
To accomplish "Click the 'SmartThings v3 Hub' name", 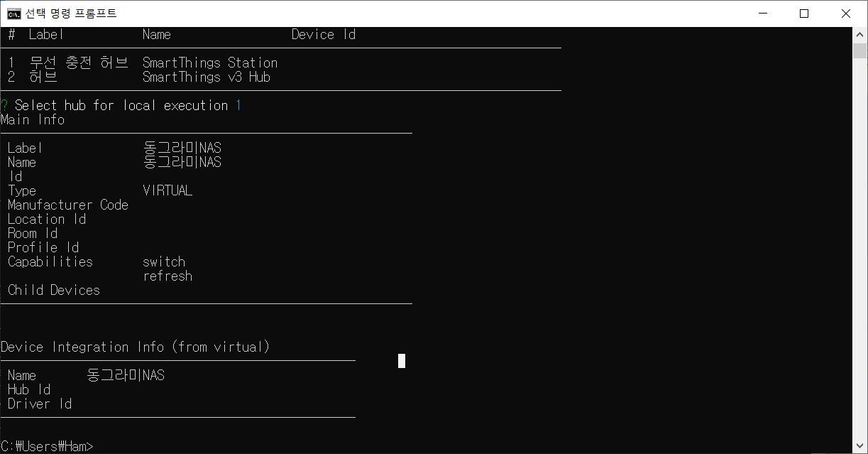I will pyautogui.click(x=207, y=77).
